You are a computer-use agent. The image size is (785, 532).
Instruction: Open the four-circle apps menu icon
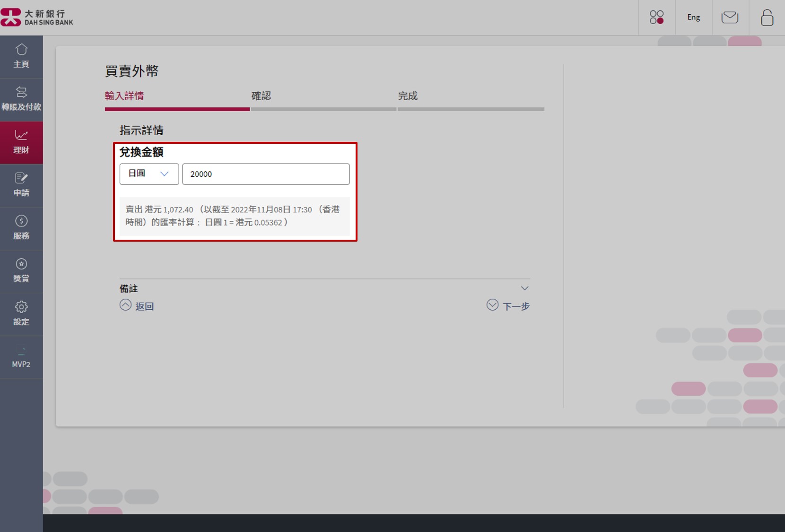click(x=656, y=17)
